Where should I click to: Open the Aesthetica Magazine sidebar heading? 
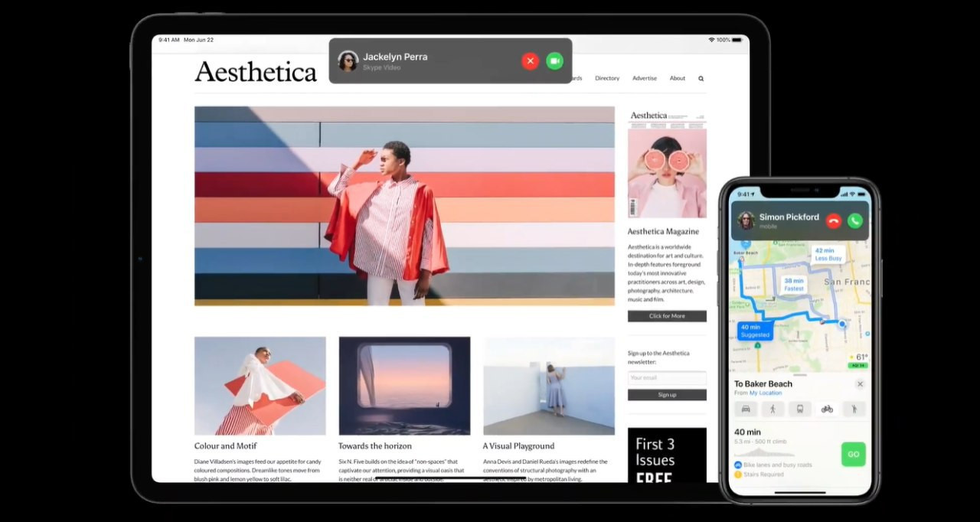coord(663,231)
